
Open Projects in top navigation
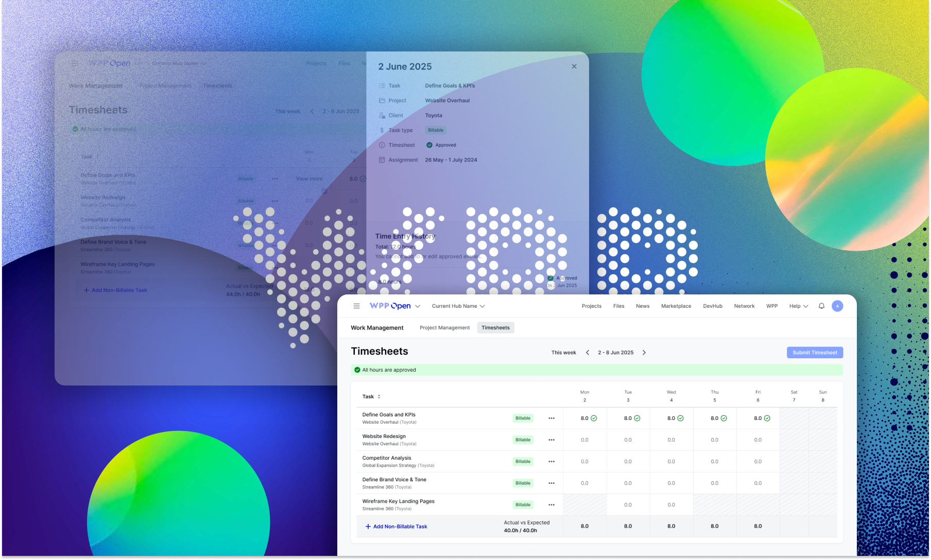(592, 306)
